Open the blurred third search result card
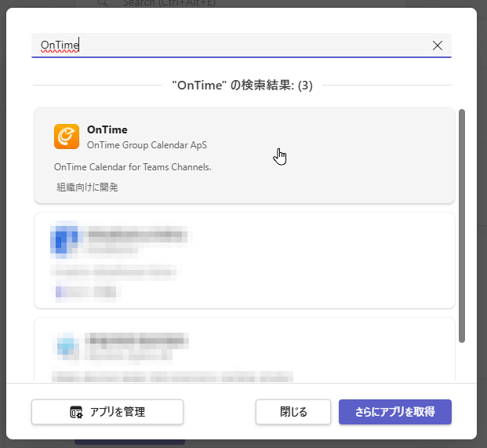 [x=245, y=349]
